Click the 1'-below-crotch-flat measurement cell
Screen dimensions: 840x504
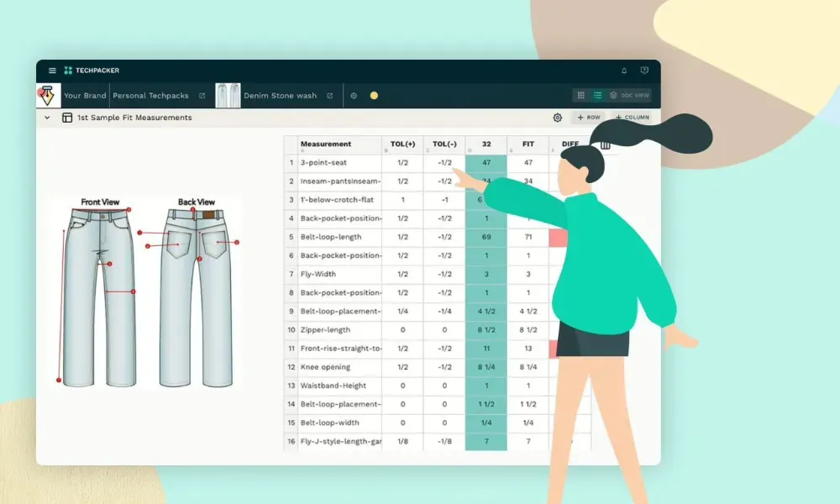pos(339,200)
